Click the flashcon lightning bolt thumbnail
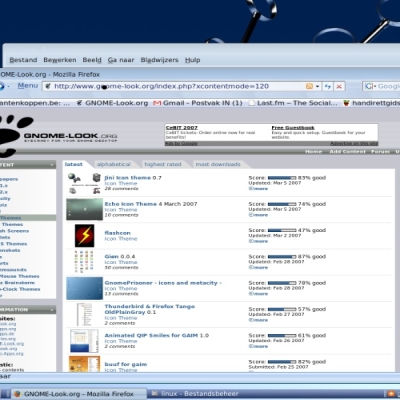 point(84,236)
